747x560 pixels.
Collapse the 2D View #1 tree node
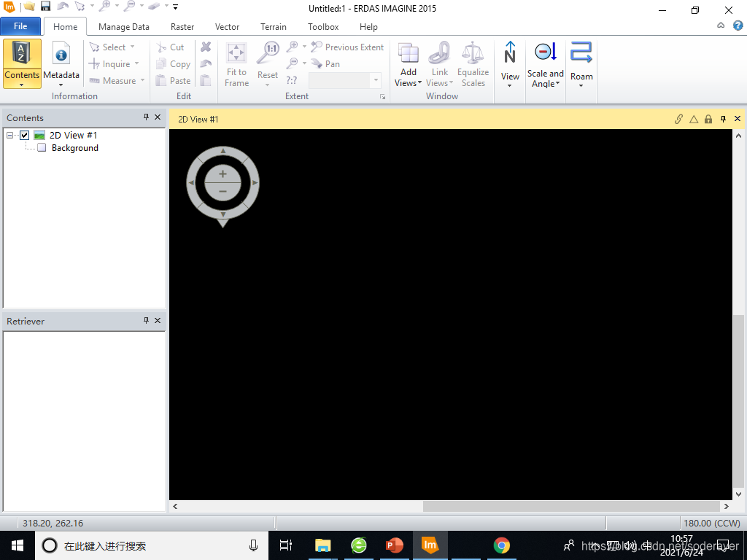9,135
